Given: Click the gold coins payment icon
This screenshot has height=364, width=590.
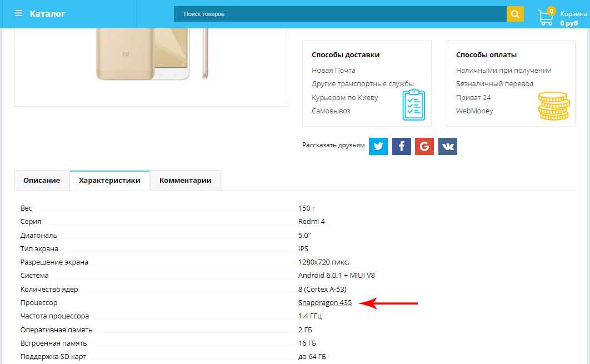Looking at the screenshot, I should [553, 106].
